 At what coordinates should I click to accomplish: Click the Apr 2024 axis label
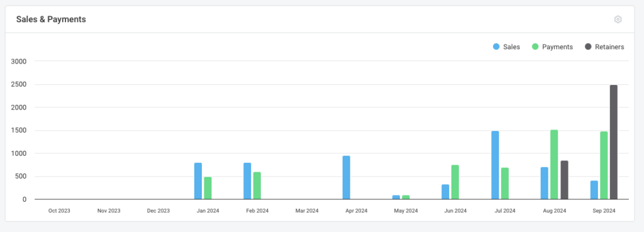(356, 211)
